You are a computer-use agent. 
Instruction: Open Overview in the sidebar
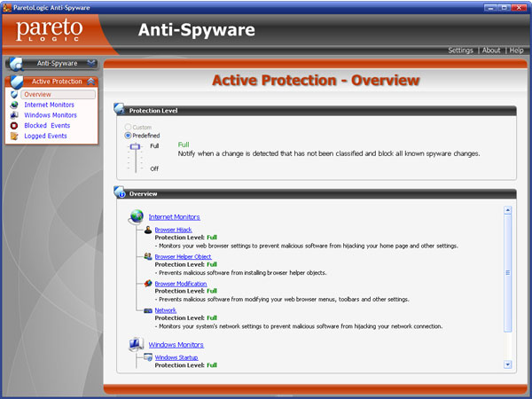[58, 94]
